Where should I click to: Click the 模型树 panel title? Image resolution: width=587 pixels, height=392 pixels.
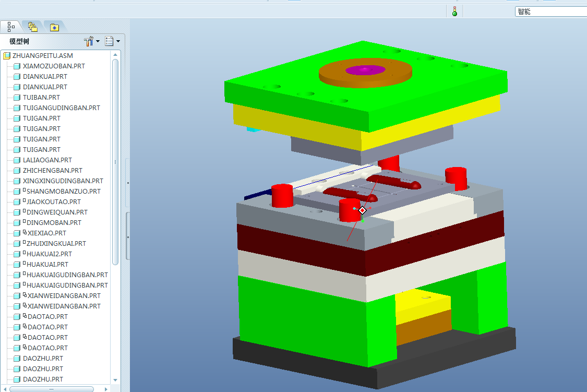click(x=19, y=41)
